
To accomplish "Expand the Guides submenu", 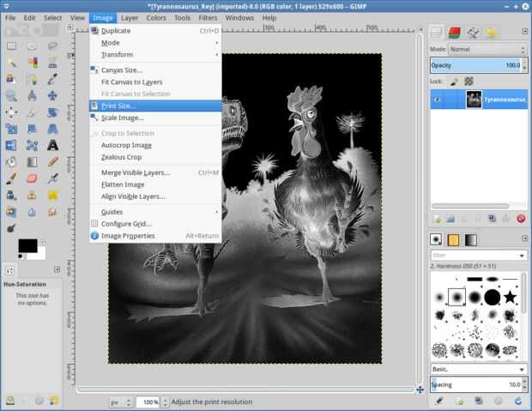I will click(155, 212).
